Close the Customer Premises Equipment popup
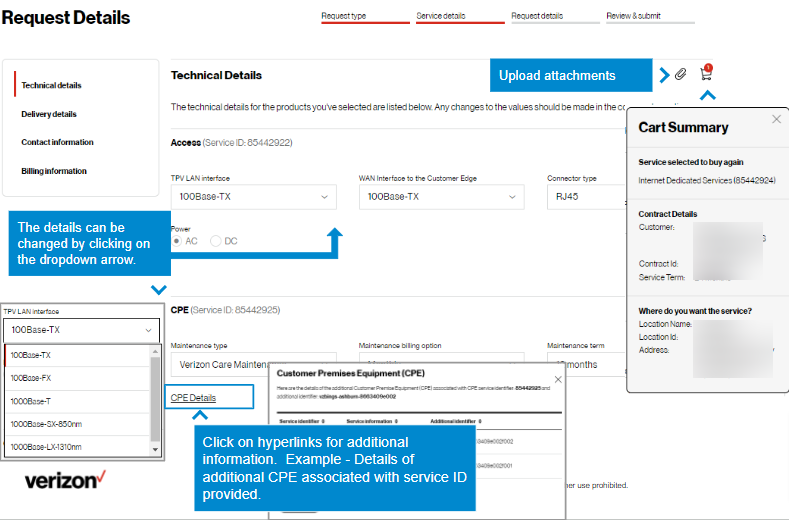 coord(558,380)
